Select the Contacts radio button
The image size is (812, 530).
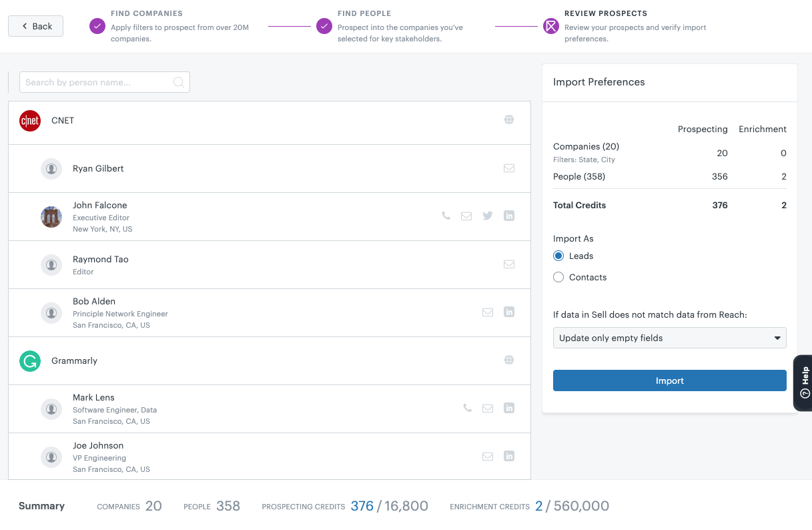click(x=558, y=278)
